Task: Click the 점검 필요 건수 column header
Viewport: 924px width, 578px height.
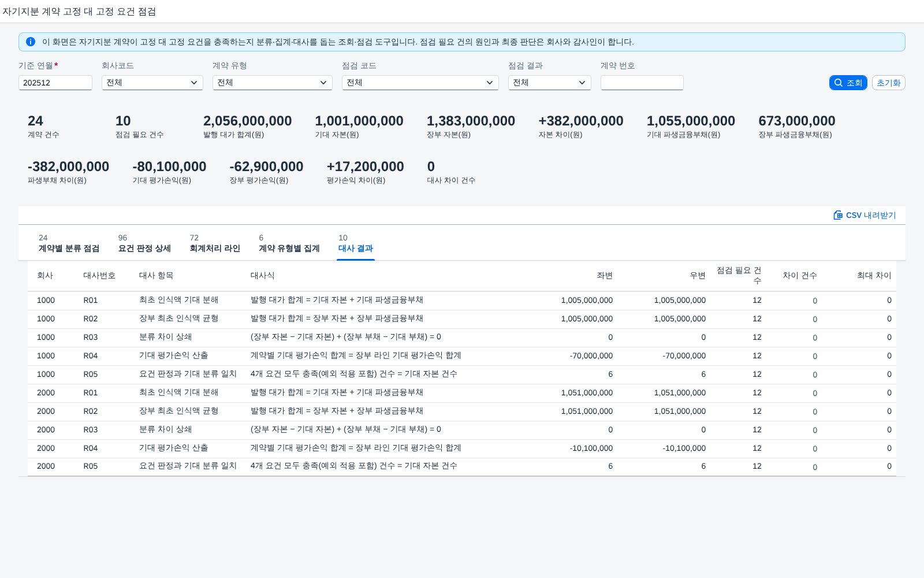Action: pos(739,275)
